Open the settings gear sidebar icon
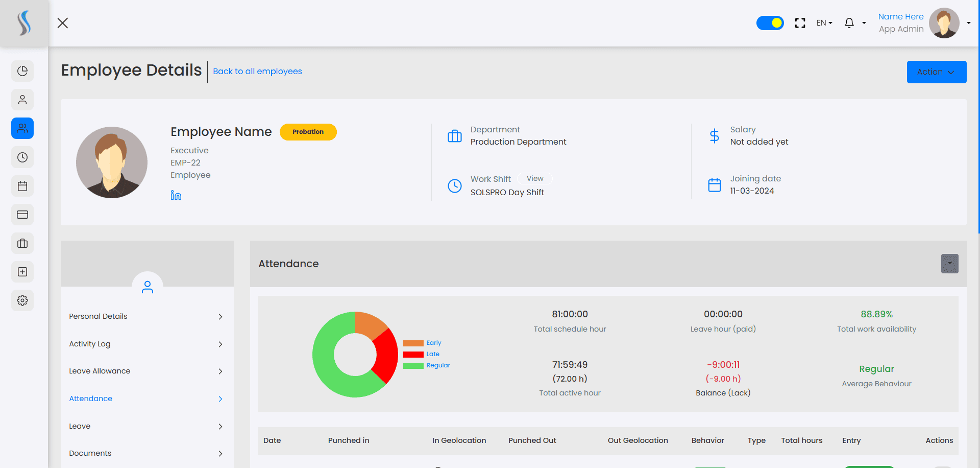980x468 pixels. coord(22,300)
